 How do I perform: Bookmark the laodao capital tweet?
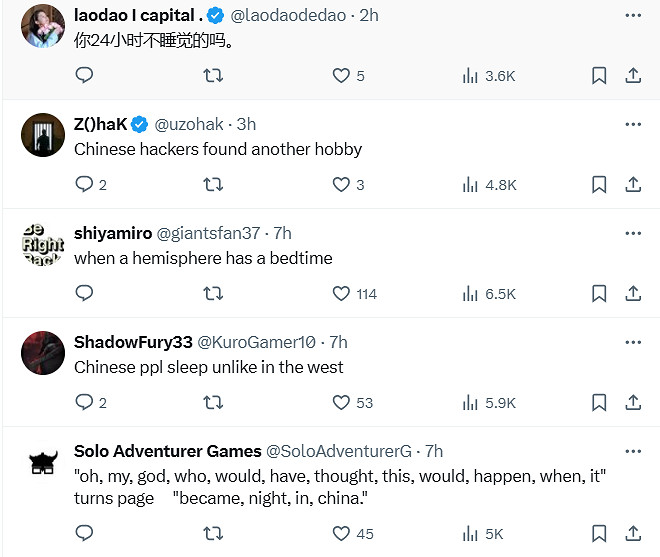click(x=598, y=75)
